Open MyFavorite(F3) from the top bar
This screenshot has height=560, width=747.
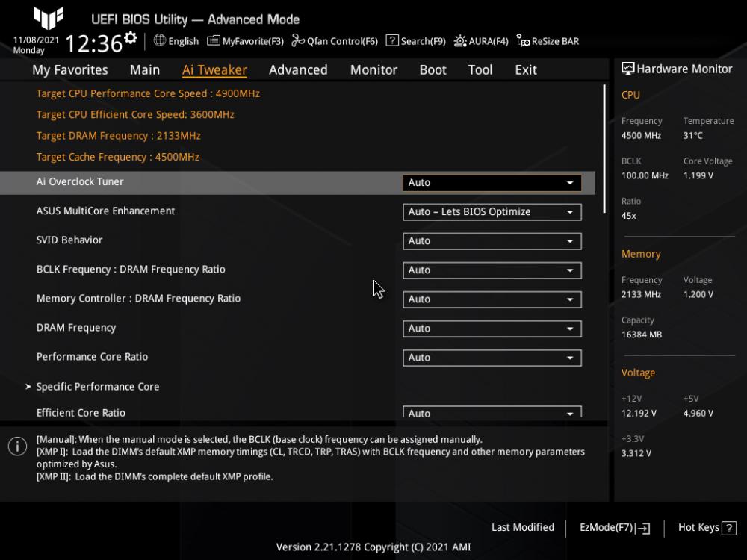[245, 41]
